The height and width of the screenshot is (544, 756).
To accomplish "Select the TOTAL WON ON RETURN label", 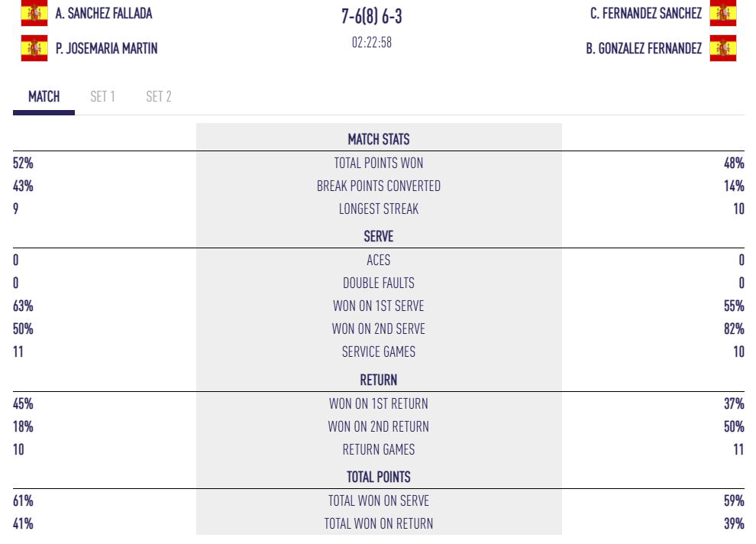I will pos(379,523).
